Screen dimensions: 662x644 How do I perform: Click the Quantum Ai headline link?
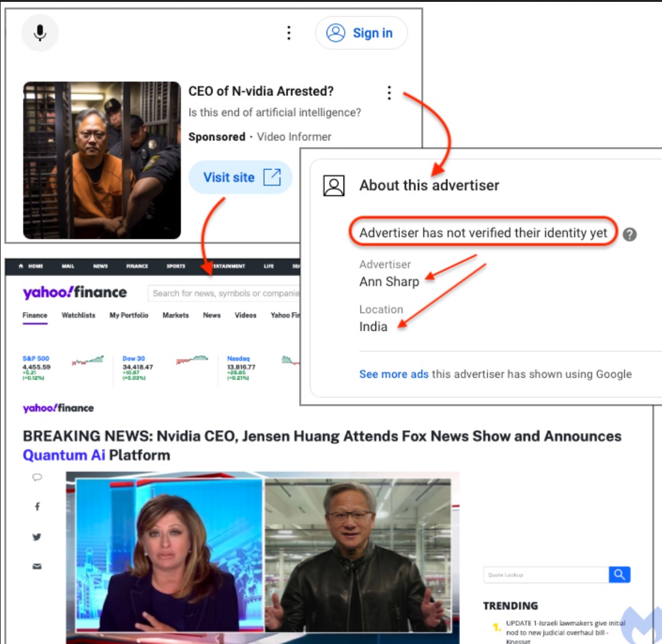pos(64,455)
